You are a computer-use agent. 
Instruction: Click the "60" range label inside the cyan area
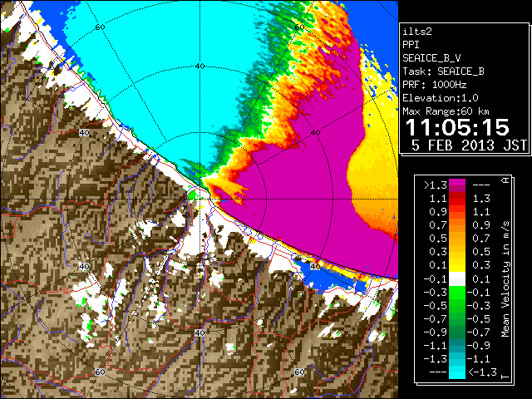point(100,27)
